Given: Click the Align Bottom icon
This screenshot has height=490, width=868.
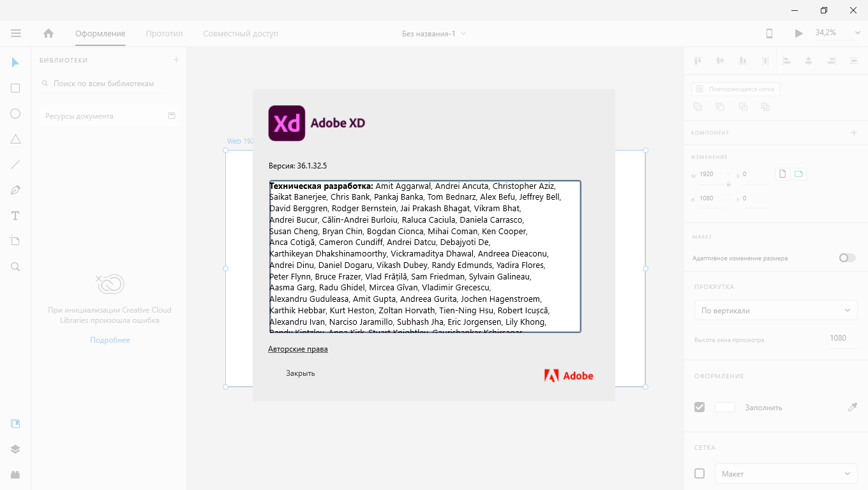Looking at the screenshot, I should tap(743, 61).
